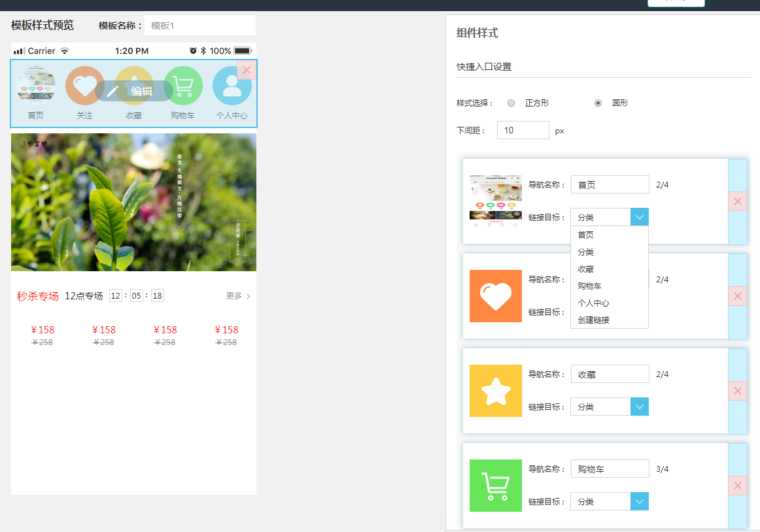Delete the 首页 navigation entry with red X
The height and width of the screenshot is (532, 760).
[737, 201]
